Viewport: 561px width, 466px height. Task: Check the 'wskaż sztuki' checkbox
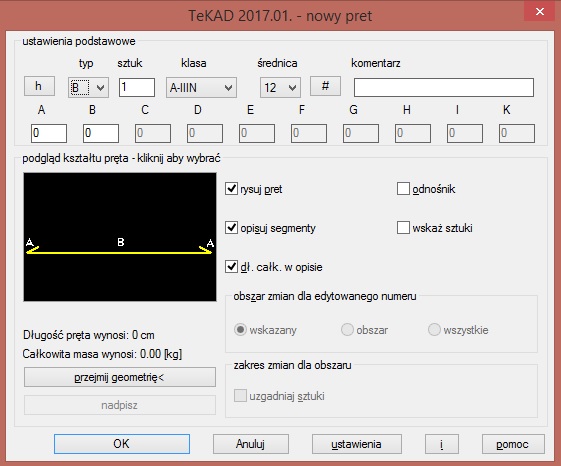pyautogui.click(x=403, y=228)
